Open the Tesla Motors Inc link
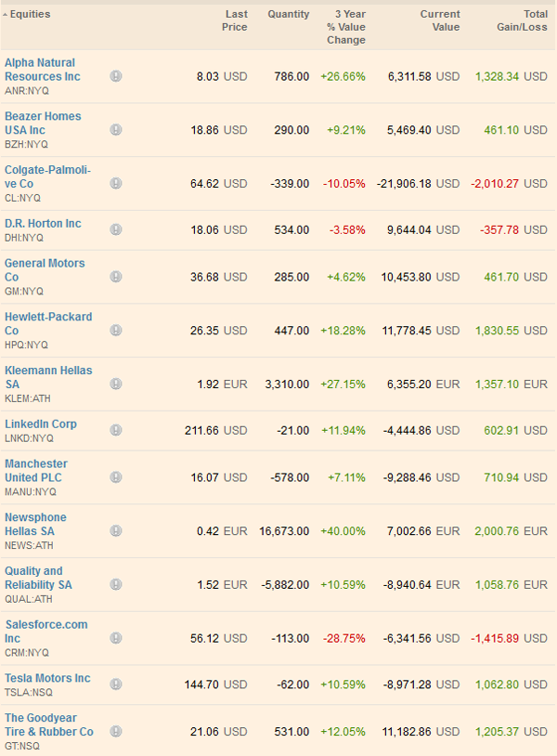 (47, 678)
